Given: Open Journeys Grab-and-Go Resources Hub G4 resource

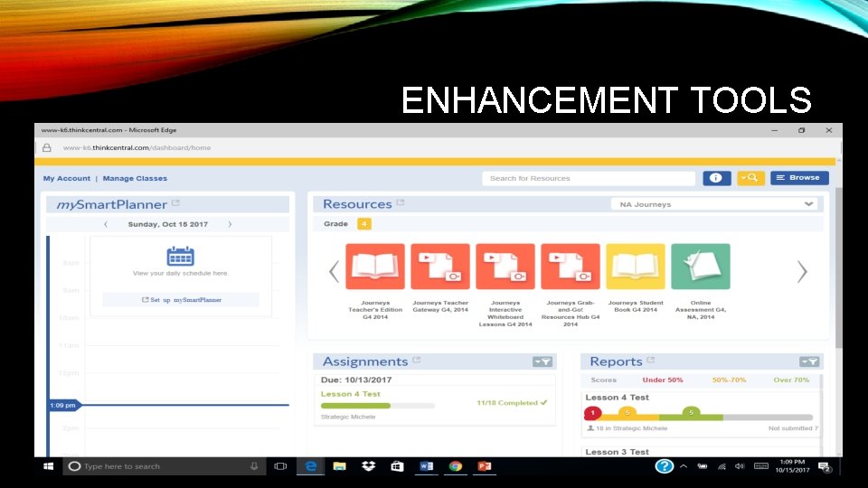Looking at the screenshot, I should [x=571, y=266].
